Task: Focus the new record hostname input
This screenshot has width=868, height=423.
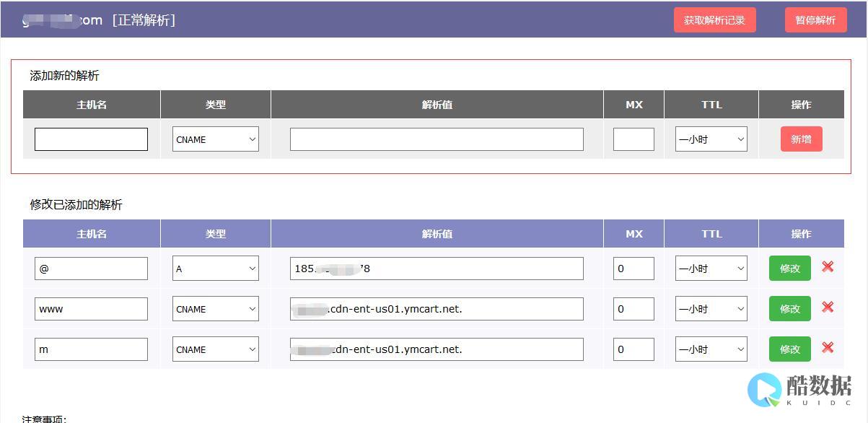Action: (x=91, y=139)
